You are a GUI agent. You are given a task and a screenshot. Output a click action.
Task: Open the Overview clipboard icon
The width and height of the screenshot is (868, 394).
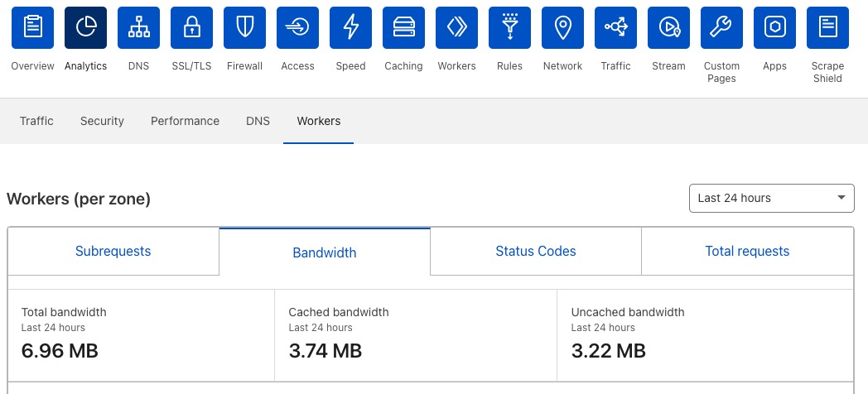tap(33, 28)
